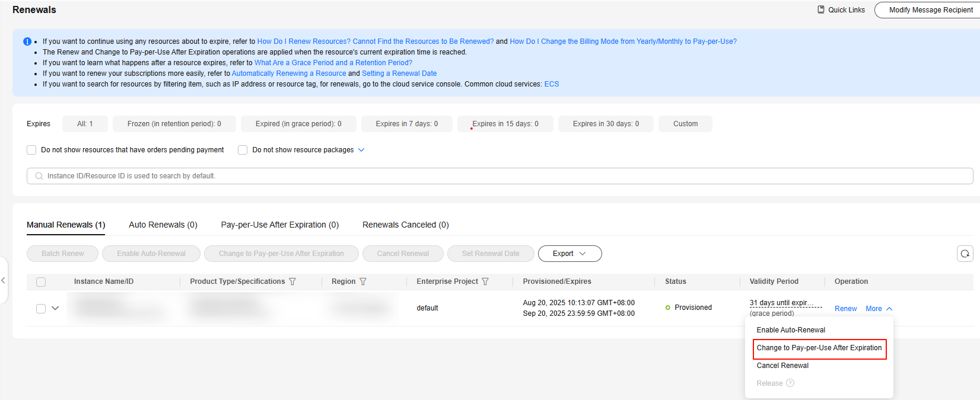Click Release option in More menu
The width and height of the screenshot is (980, 400).
pos(769,383)
